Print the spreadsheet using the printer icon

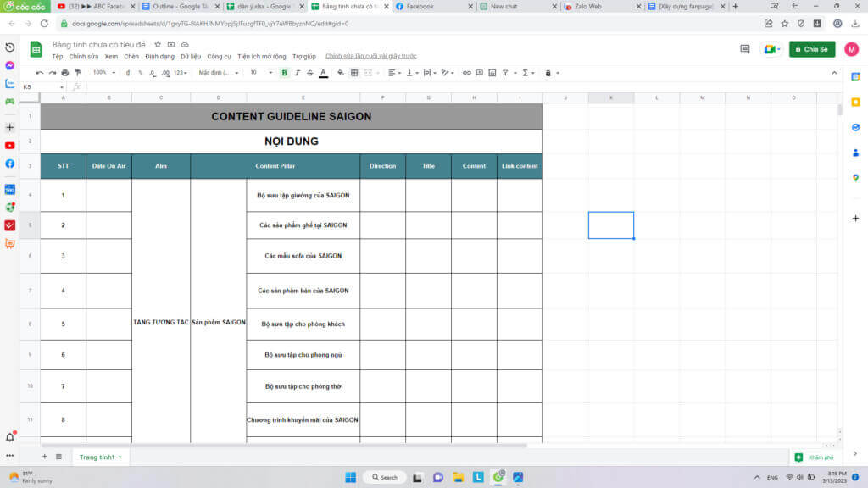(x=64, y=73)
